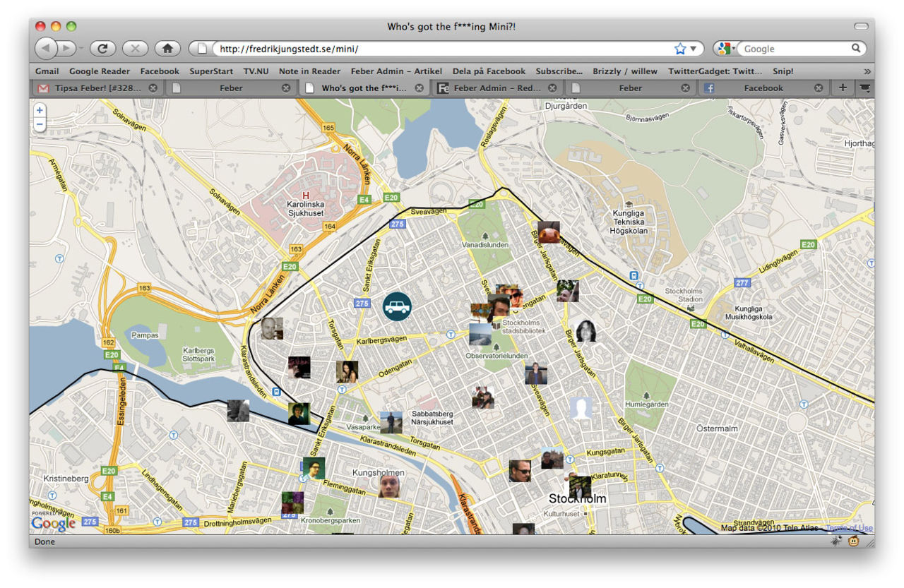Open the Google Reader bookmark
Screen dimensions: 904x588
[100, 71]
